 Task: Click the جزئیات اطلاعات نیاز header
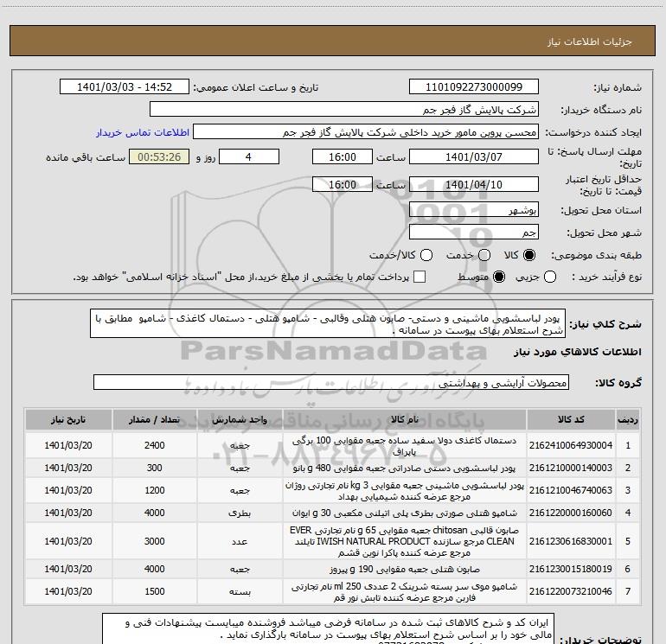[x=589, y=41]
